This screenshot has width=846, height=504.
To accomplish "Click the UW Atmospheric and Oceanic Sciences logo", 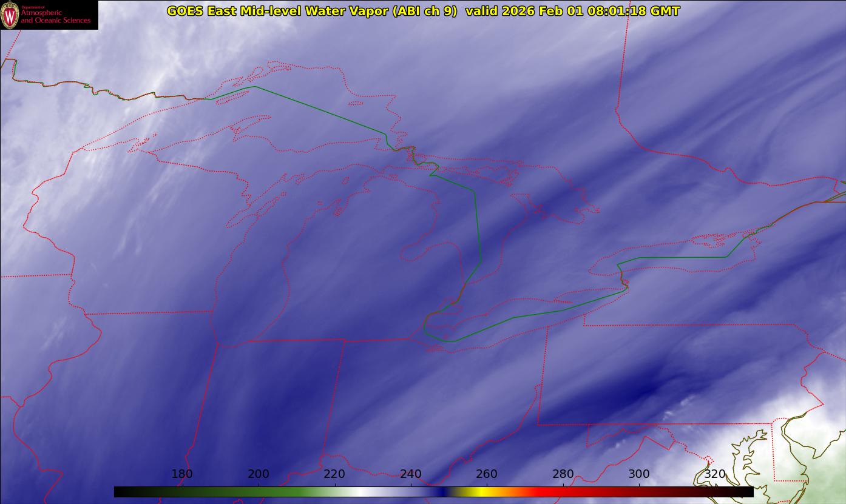I will [49, 15].
